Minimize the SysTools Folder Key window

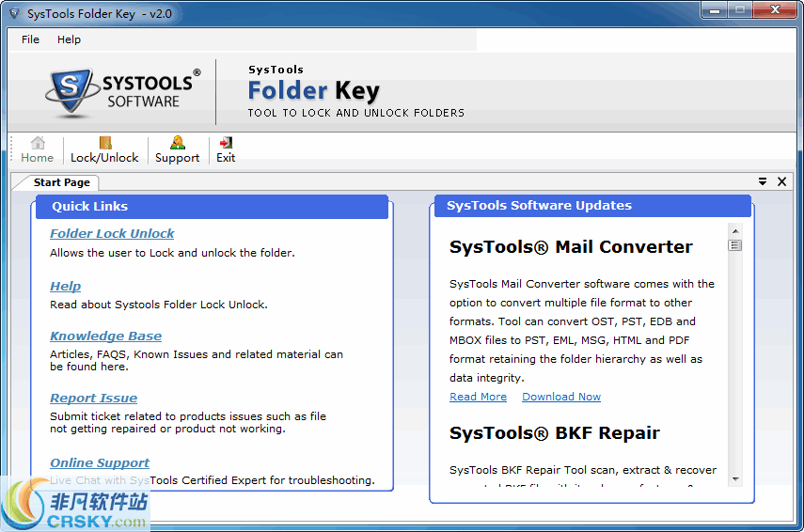click(715, 9)
